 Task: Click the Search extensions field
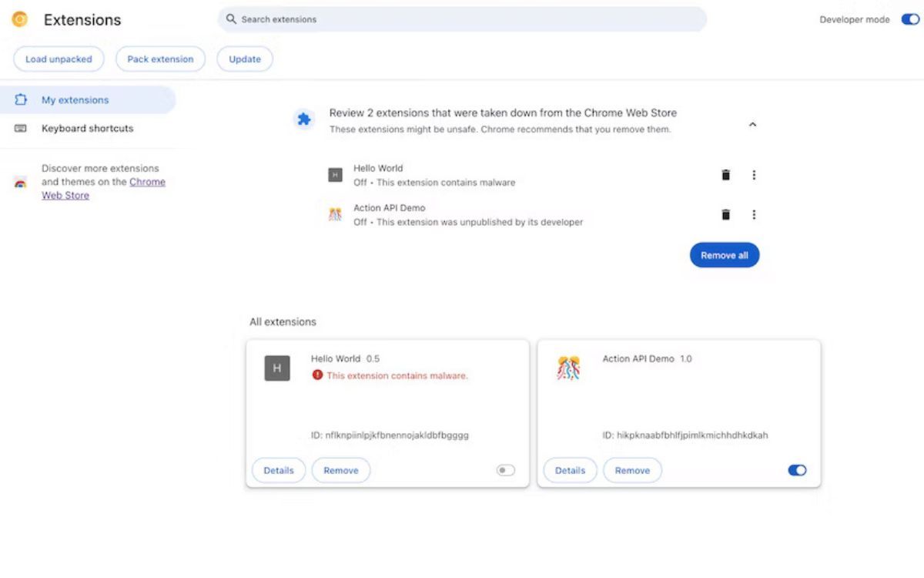click(462, 19)
